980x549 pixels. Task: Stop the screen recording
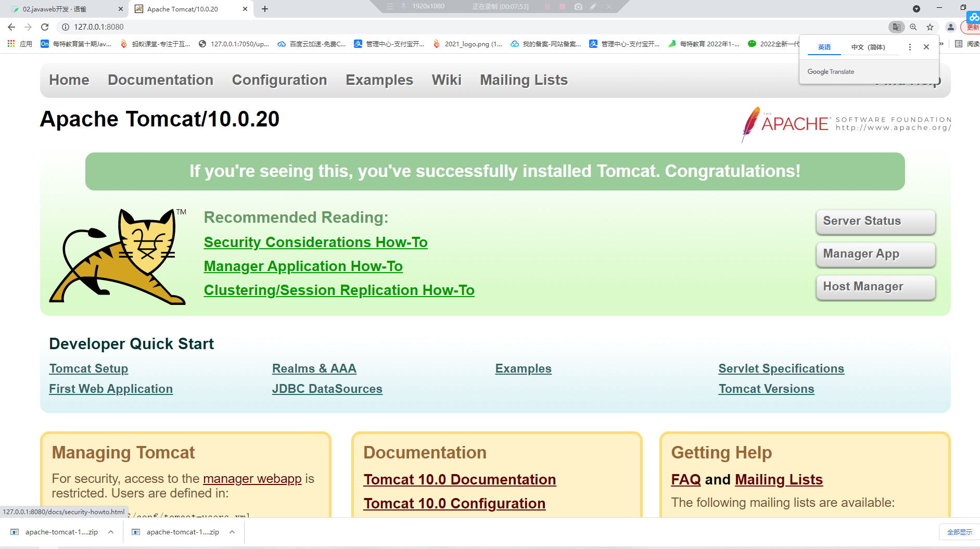point(562,6)
